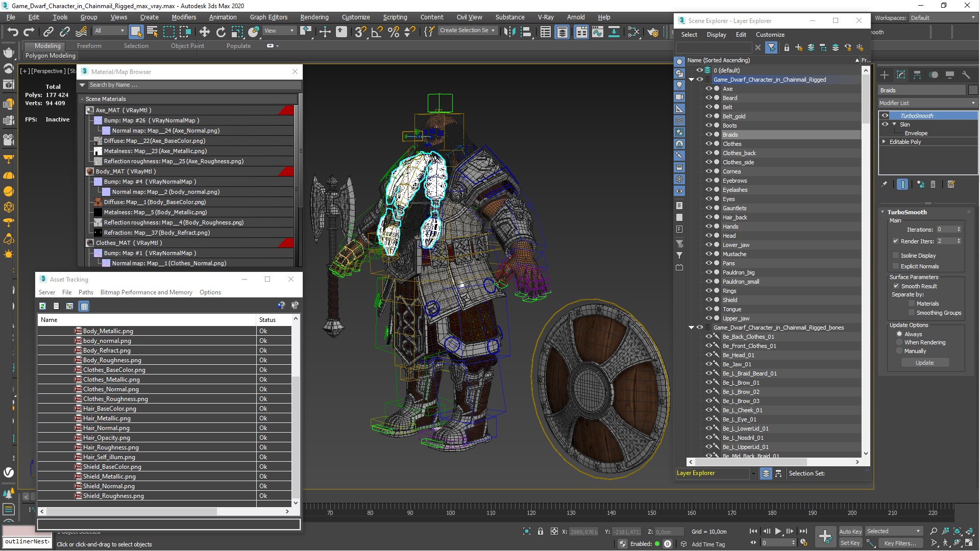
Task: Open the Graph Editors menu
Action: pos(268,17)
